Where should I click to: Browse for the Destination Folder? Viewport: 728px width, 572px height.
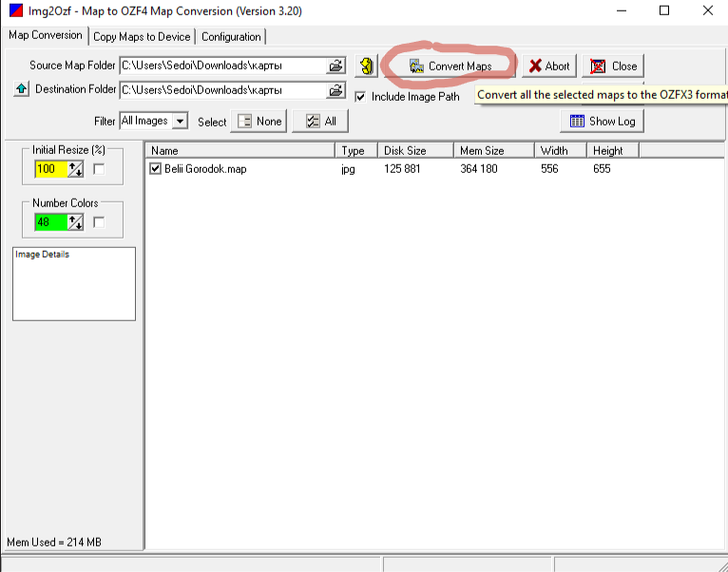click(336, 90)
